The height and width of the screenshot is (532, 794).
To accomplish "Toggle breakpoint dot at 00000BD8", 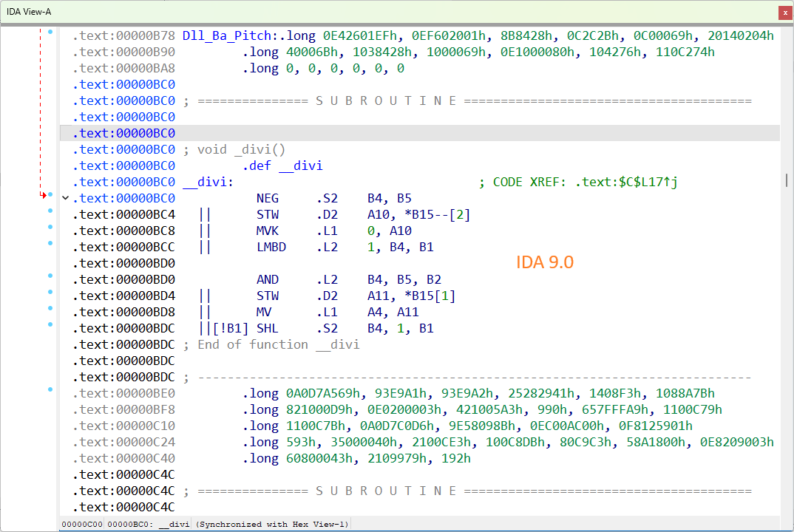I will [50, 308].
